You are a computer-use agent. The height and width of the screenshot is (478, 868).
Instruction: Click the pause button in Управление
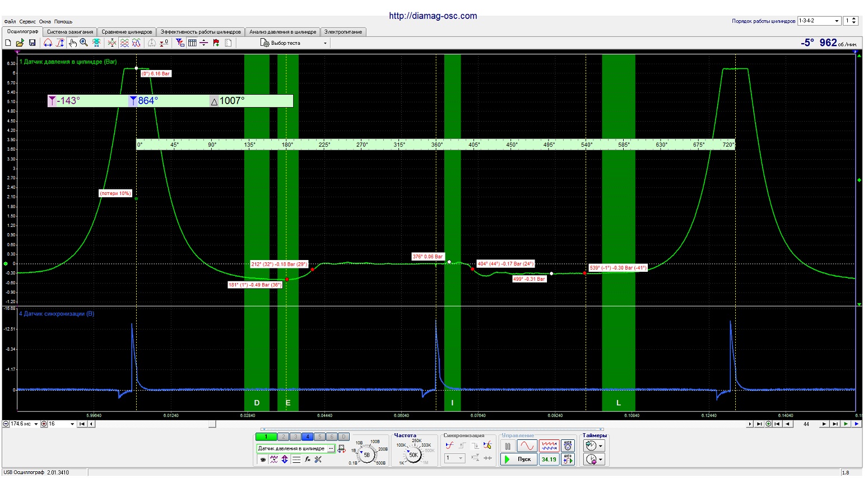coord(508,447)
